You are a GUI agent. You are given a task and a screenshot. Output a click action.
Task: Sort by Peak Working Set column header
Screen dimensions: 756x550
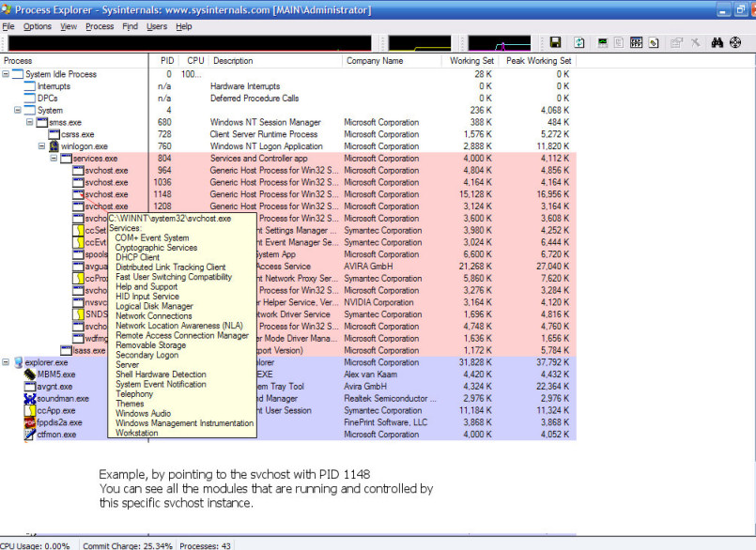coord(536,61)
